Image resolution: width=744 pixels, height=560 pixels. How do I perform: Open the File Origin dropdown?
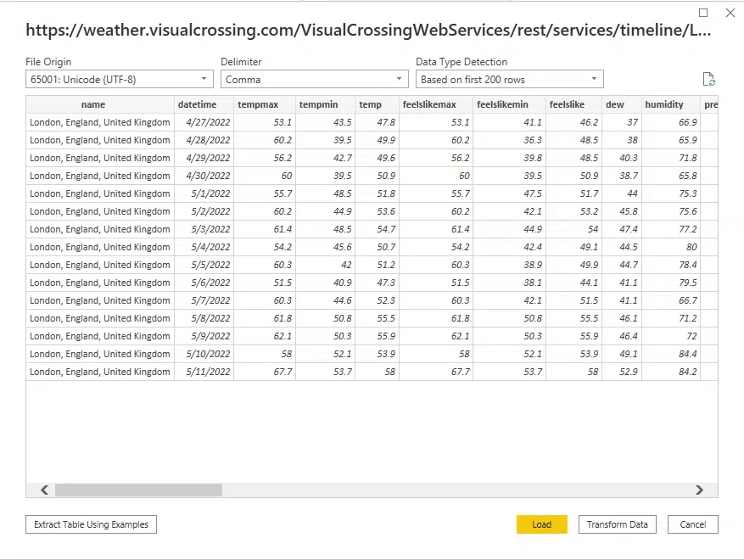pos(120,80)
